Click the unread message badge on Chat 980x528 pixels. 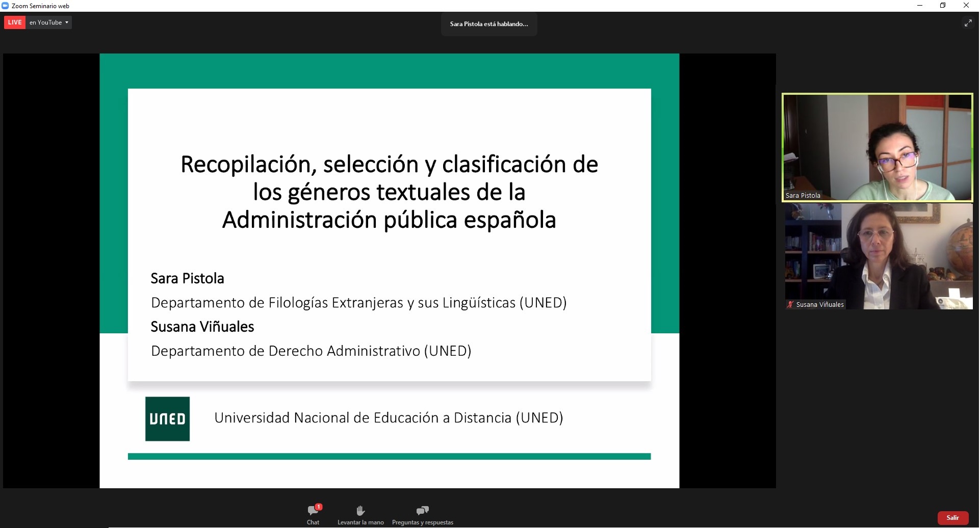(x=318, y=506)
